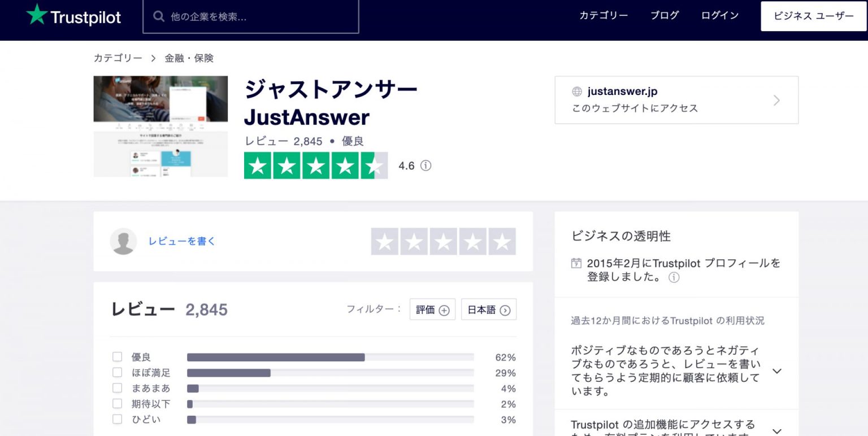Open the 評価 filter dropdown
The image size is (868, 436).
click(432, 309)
